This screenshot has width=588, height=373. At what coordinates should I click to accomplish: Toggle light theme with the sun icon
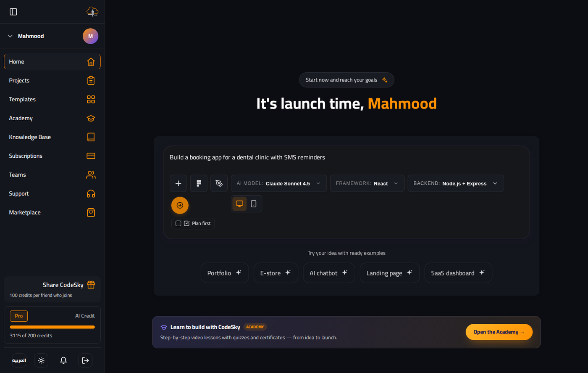tap(41, 360)
